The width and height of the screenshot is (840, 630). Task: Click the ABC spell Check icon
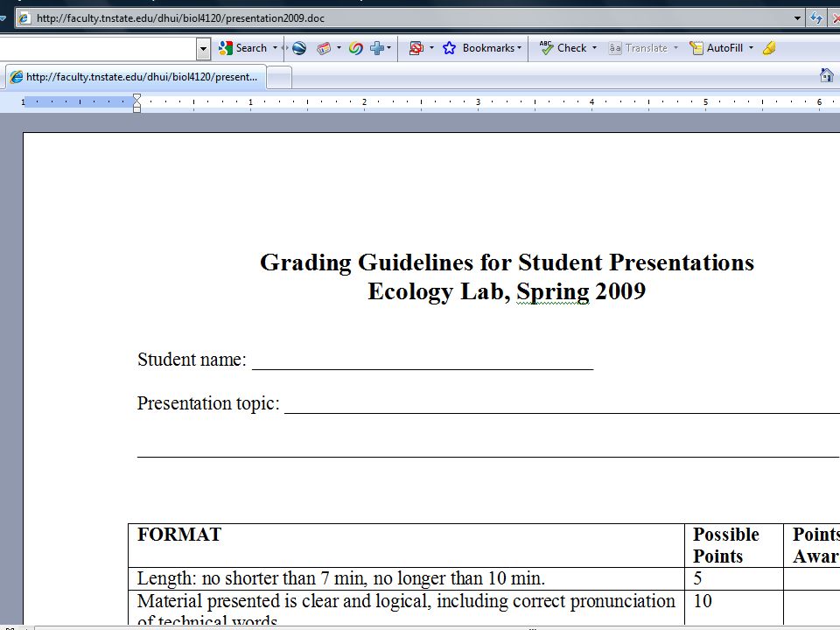tap(546, 47)
